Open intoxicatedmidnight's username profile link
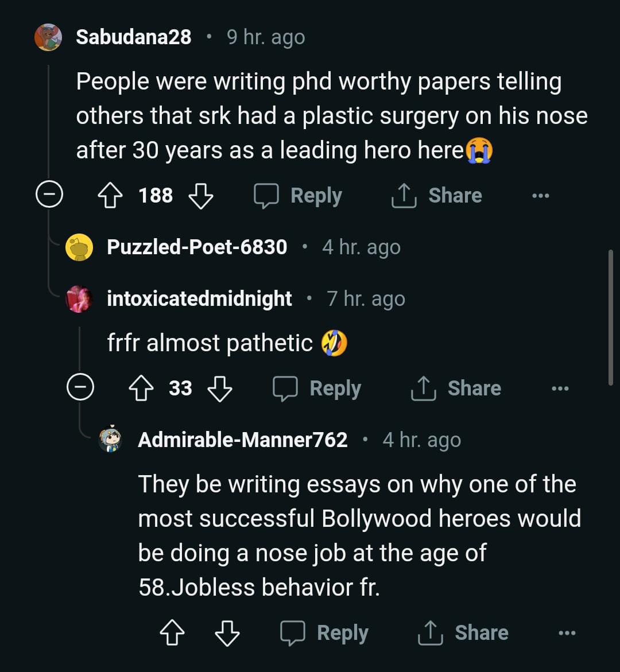 [x=199, y=299]
